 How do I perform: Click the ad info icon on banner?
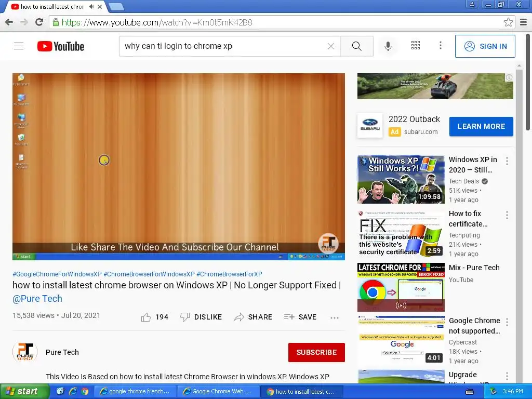tap(509, 77)
